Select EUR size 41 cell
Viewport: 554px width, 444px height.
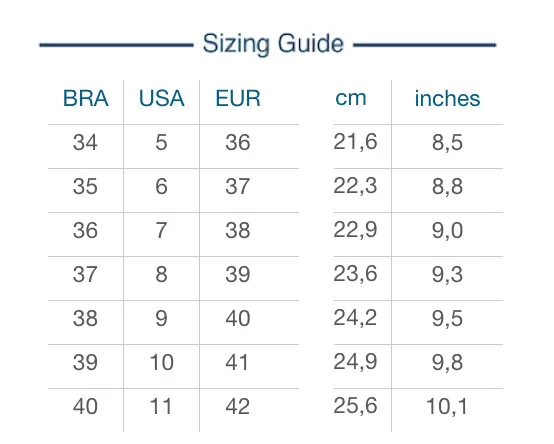pyautogui.click(x=237, y=362)
